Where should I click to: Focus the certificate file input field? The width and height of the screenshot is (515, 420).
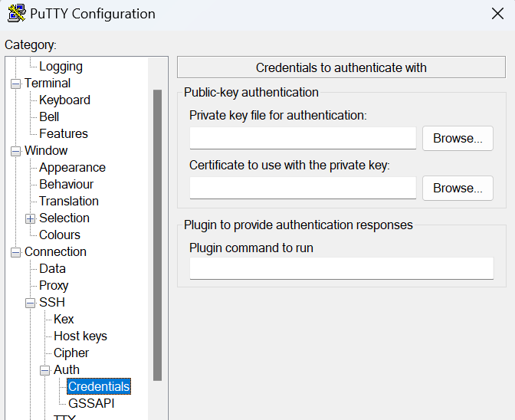click(303, 189)
